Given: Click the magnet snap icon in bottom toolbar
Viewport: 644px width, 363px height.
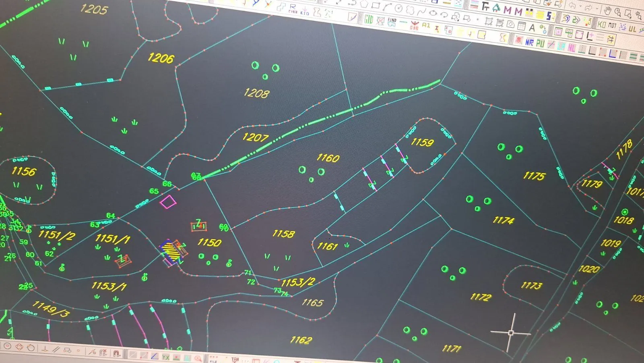Looking at the screenshot, I should [116, 353].
